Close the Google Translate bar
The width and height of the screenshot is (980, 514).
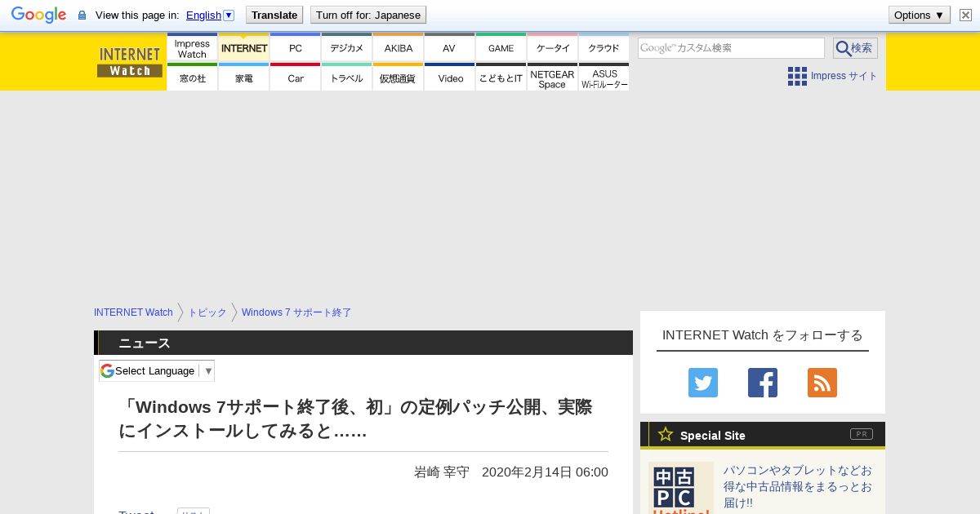[x=965, y=15]
